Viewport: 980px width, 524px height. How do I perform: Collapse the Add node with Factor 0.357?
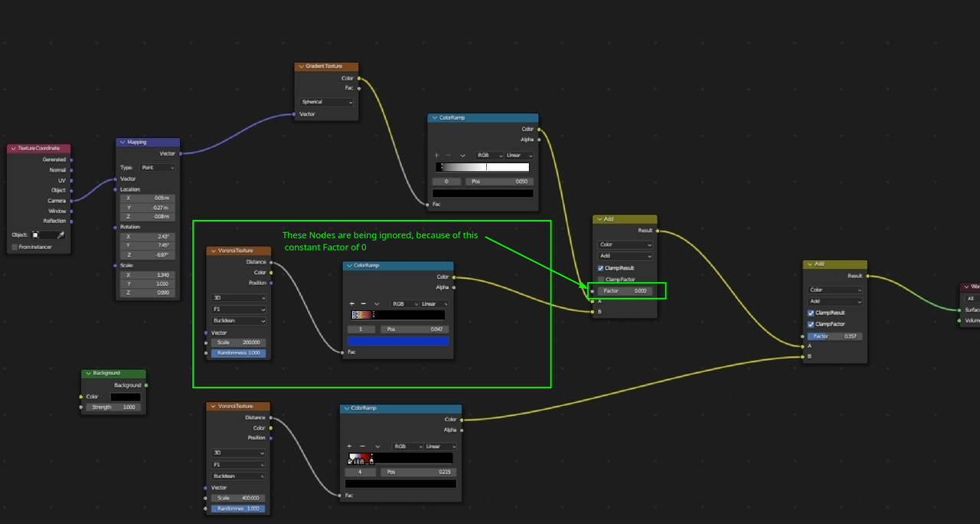810,264
